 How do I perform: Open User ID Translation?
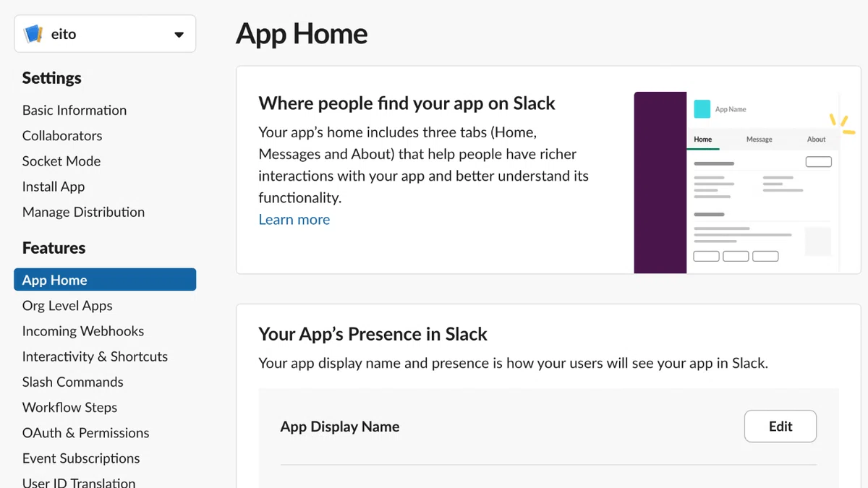point(79,482)
